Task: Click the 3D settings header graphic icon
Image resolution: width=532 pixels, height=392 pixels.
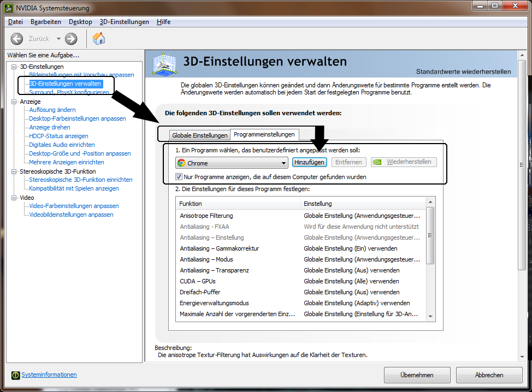Action: pos(165,64)
